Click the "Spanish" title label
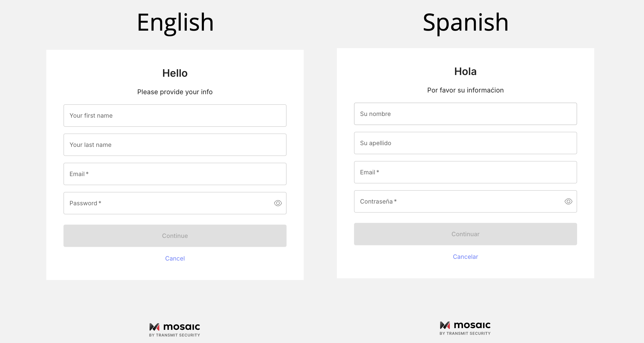Viewport: 644px width, 343px height. (x=465, y=22)
